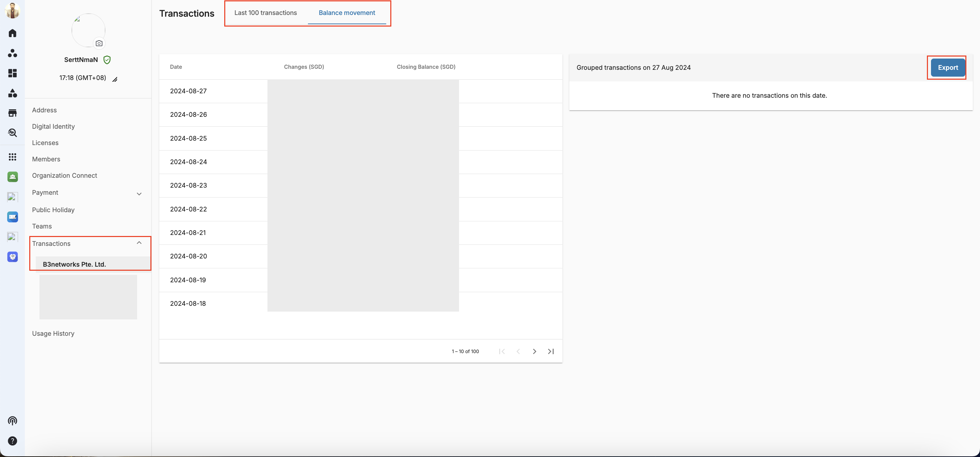Open the store icon in left rail
Image resolution: width=980 pixels, height=457 pixels.
[13, 113]
